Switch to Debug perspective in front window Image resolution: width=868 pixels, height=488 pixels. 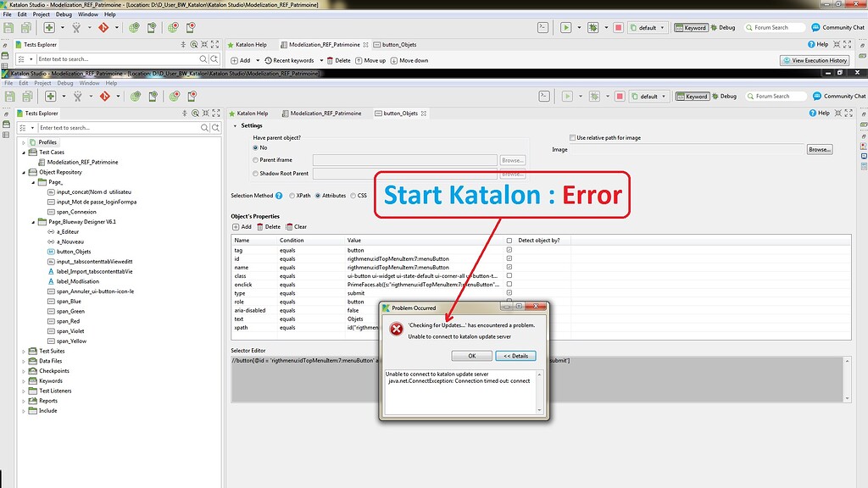point(724,97)
